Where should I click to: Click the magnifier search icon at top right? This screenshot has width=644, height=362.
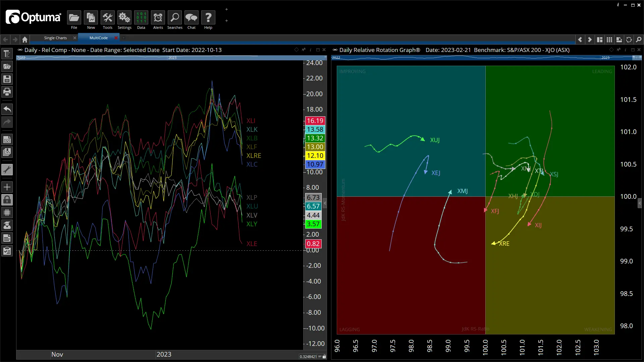(x=639, y=40)
